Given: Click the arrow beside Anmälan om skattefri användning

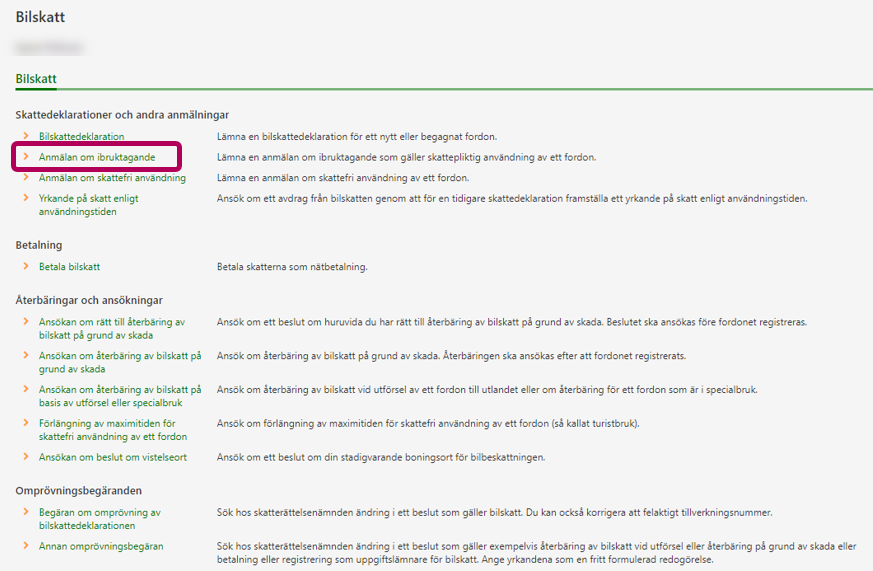Looking at the screenshot, I should coord(26,178).
